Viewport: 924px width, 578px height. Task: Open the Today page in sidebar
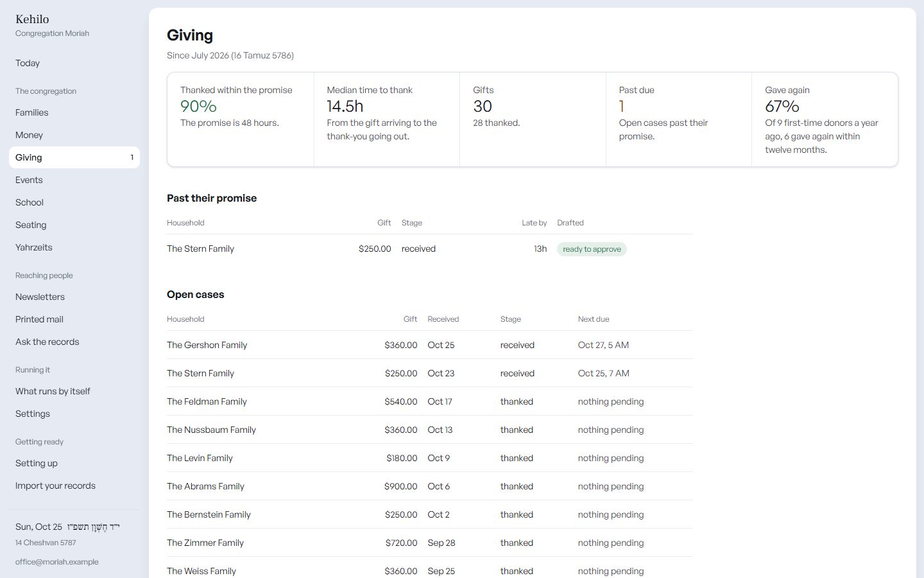74,63
